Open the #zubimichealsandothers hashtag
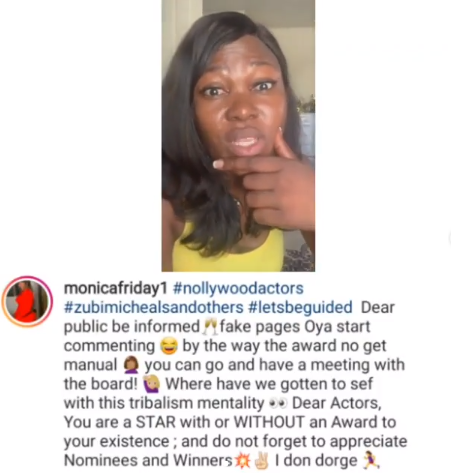This screenshot has width=451, height=473. [153, 307]
